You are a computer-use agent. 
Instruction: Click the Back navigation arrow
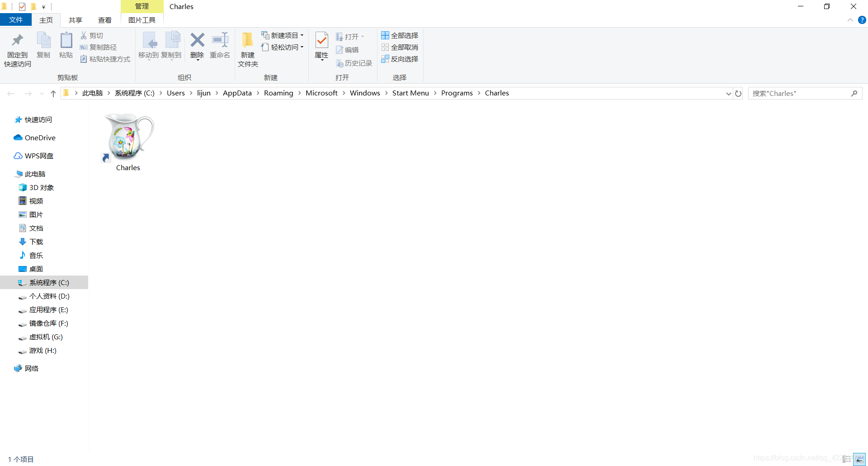pos(11,94)
